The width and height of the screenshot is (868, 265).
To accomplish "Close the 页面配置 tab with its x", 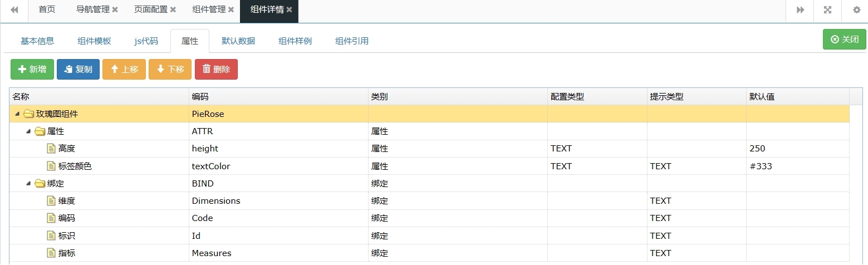I will coord(173,9).
